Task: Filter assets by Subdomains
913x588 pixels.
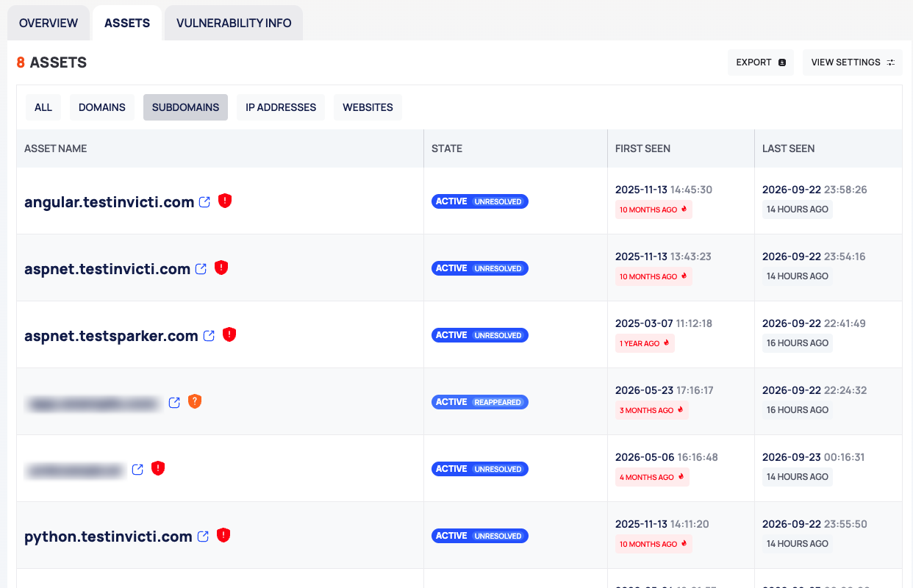Action: click(x=185, y=107)
